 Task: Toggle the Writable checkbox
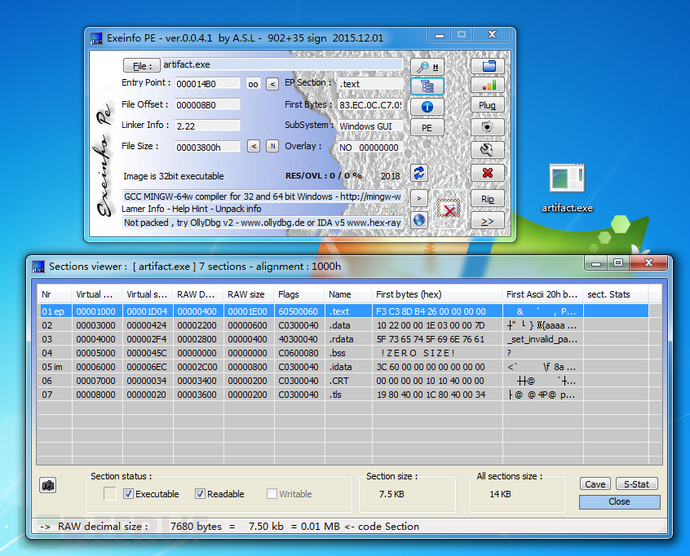[x=272, y=493]
